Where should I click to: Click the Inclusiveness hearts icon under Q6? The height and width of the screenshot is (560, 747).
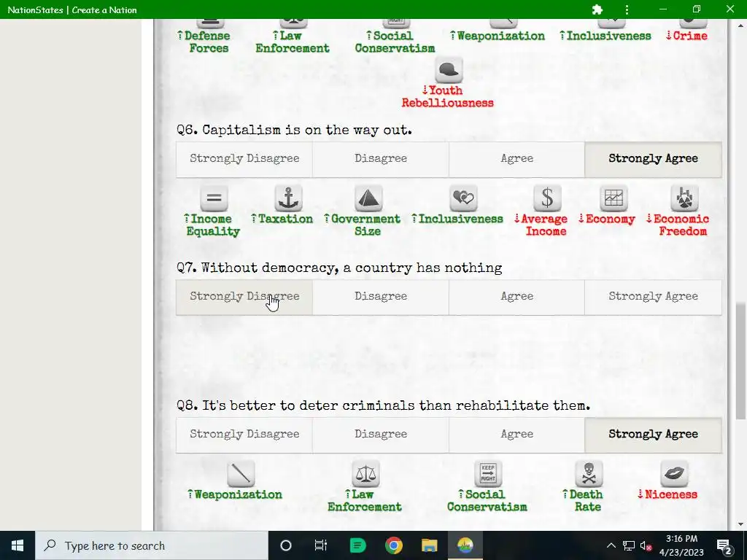click(x=463, y=198)
